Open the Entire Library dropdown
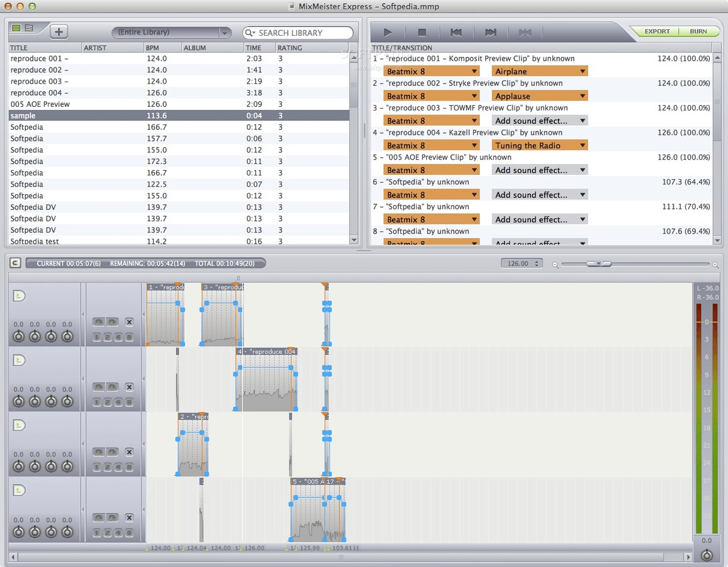This screenshot has height=567, width=728. click(172, 32)
